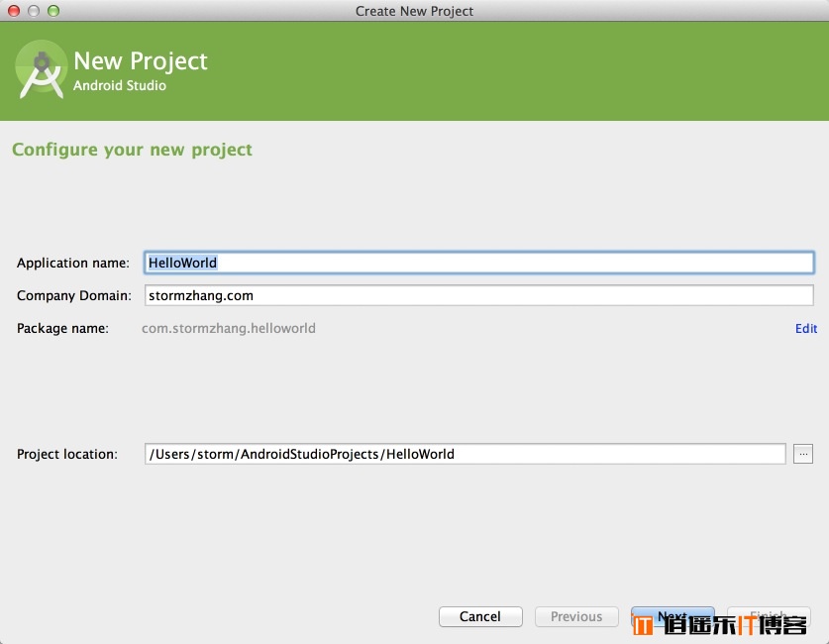Image resolution: width=829 pixels, height=644 pixels.
Task: Click the package name com.stormzhang.helloworld text
Action: (x=229, y=328)
